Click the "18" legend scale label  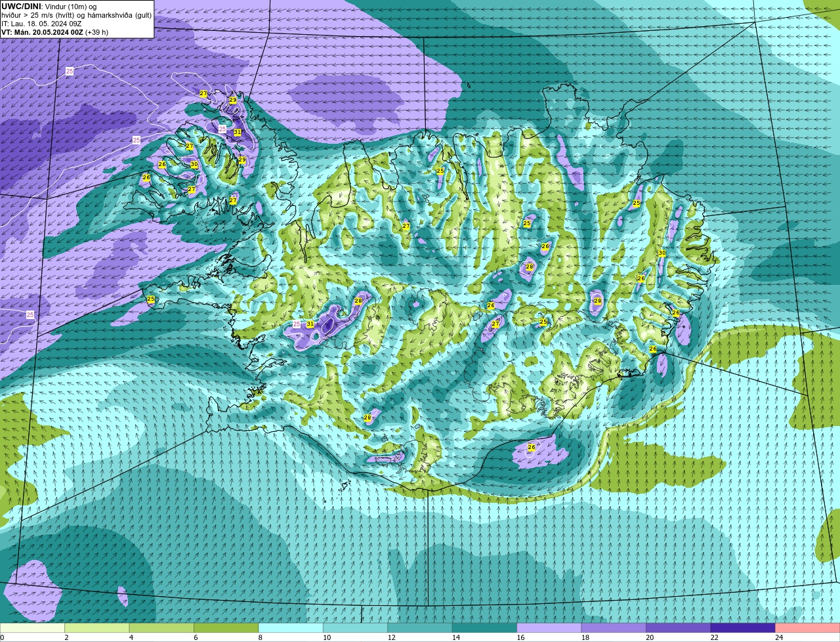585,637
